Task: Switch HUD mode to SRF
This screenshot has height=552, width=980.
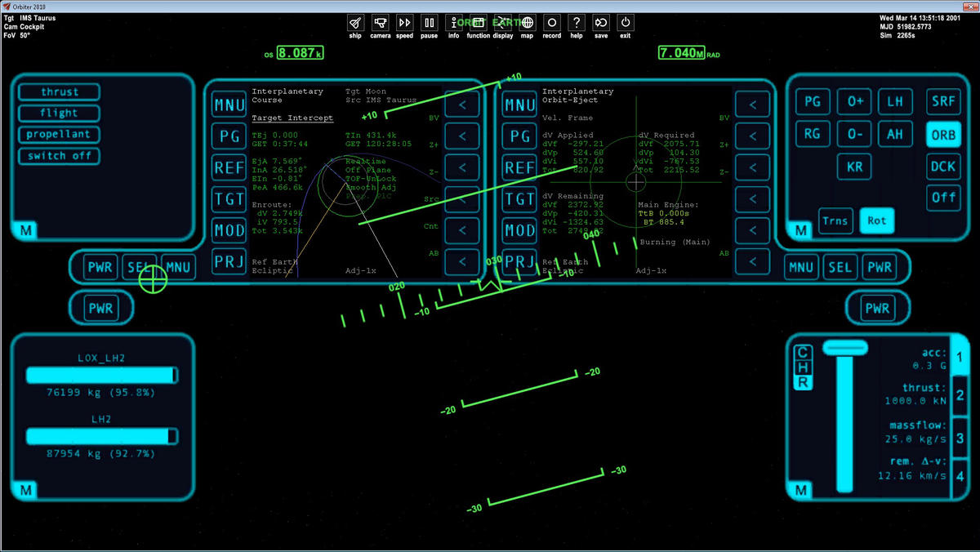Action: point(944,102)
